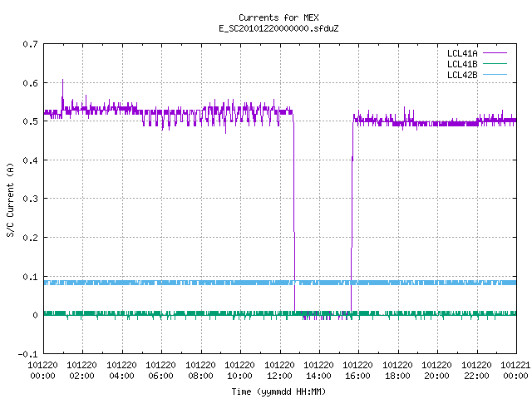
Task: Select the filename 'E_SC20101220000000.sfduZ' subtitle
Action: point(278,28)
